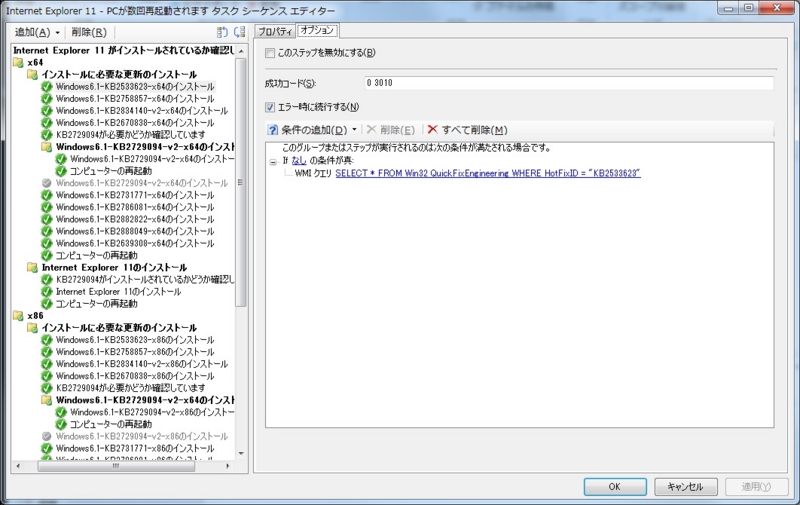Select Windows6.1-KB2533623-x86のインストール step
The image size is (800, 505).
coord(135,340)
